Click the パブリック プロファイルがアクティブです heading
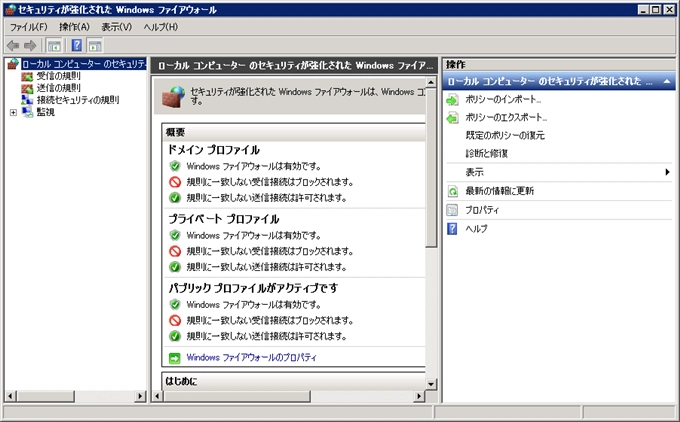680x422 pixels. tap(253, 288)
